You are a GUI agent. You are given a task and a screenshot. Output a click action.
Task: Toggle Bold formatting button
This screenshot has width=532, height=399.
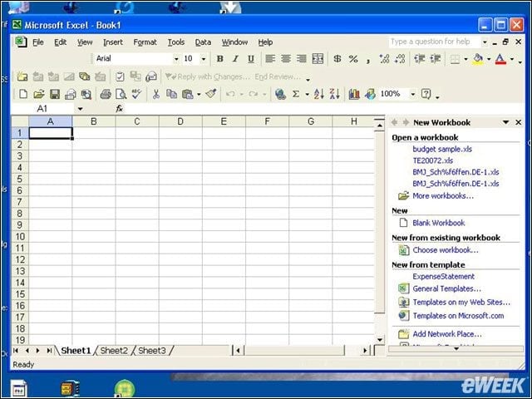[x=219, y=59]
